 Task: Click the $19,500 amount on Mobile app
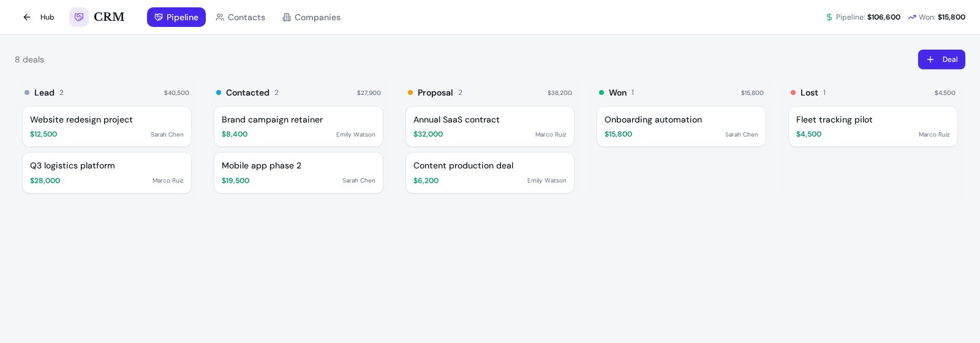click(x=236, y=181)
